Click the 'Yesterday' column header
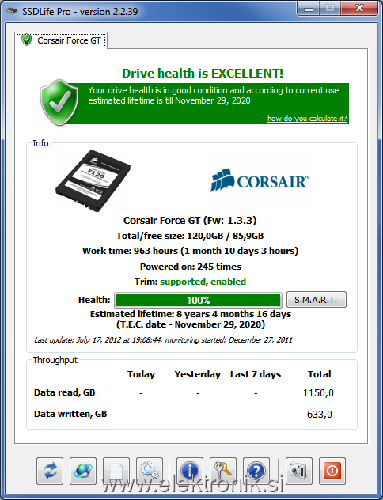383x500 pixels. pyautogui.click(x=198, y=374)
